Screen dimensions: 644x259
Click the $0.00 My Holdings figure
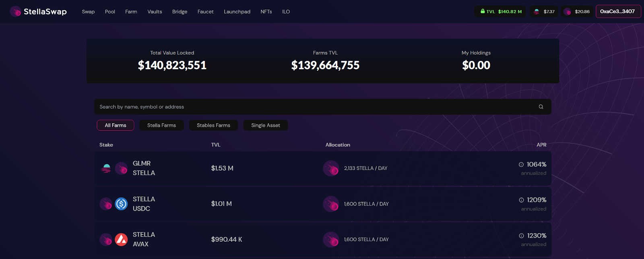coord(476,65)
